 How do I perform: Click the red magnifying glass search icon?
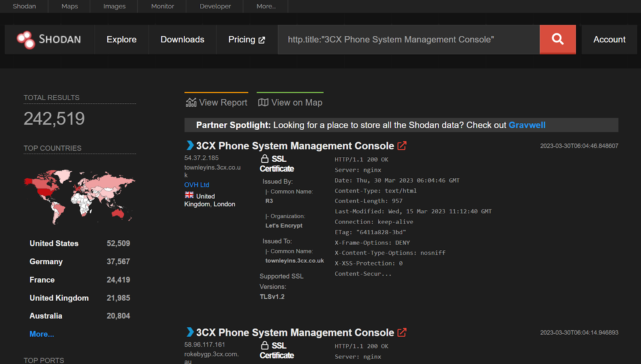coord(557,39)
